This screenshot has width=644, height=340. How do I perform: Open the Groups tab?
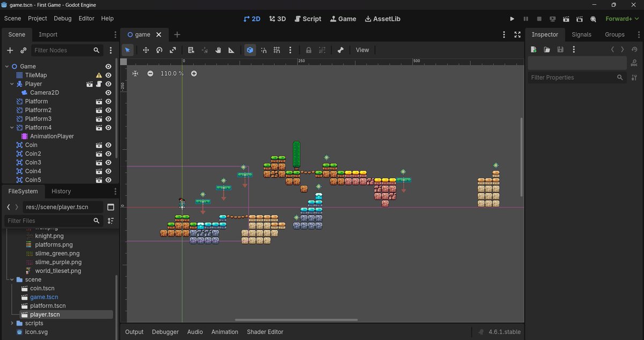[x=614, y=34]
